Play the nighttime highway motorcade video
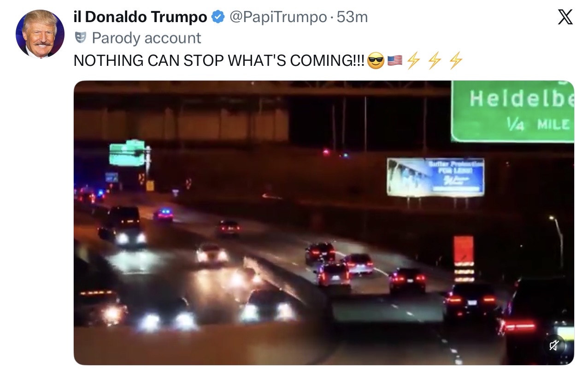Viewport: 588px width, 373px height. pos(324,223)
